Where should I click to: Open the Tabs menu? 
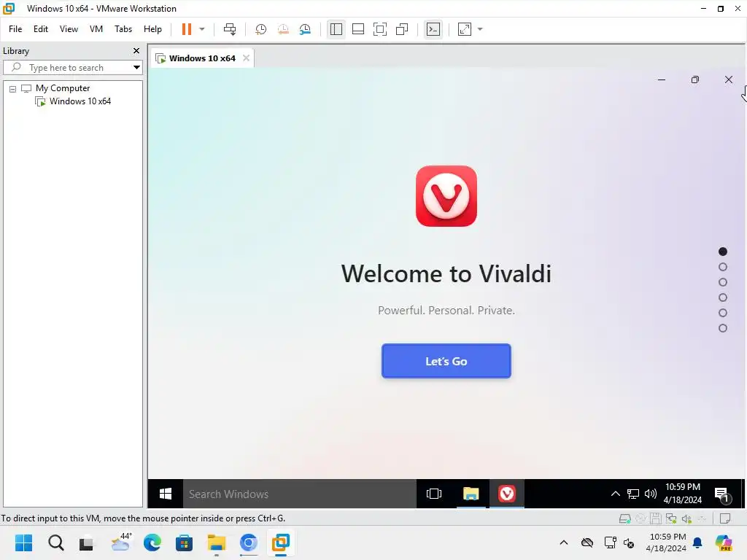tap(123, 29)
